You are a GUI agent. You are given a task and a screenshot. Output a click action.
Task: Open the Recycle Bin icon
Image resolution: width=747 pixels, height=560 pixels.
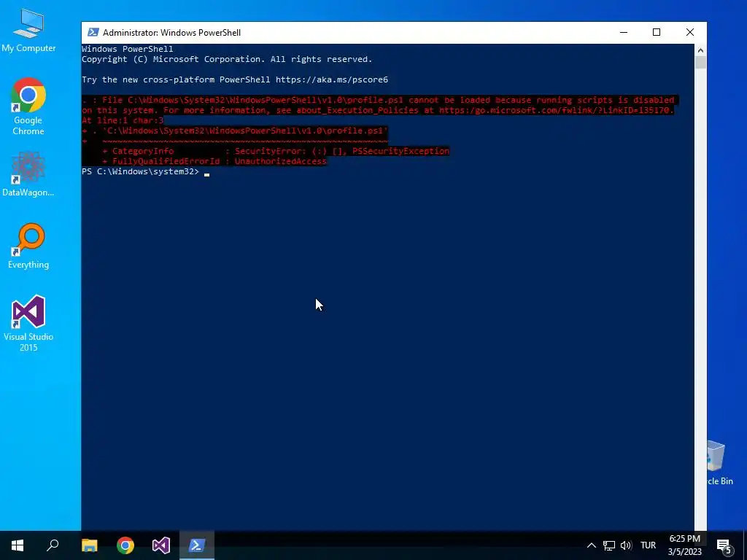[720, 463]
